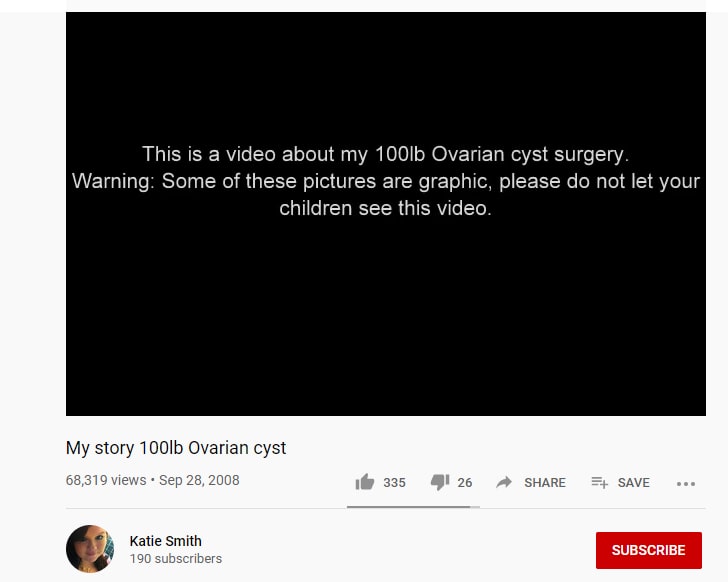Subscribe to Katie Smith's channel
This screenshot has height=582, width=728.
coord(649,550)
